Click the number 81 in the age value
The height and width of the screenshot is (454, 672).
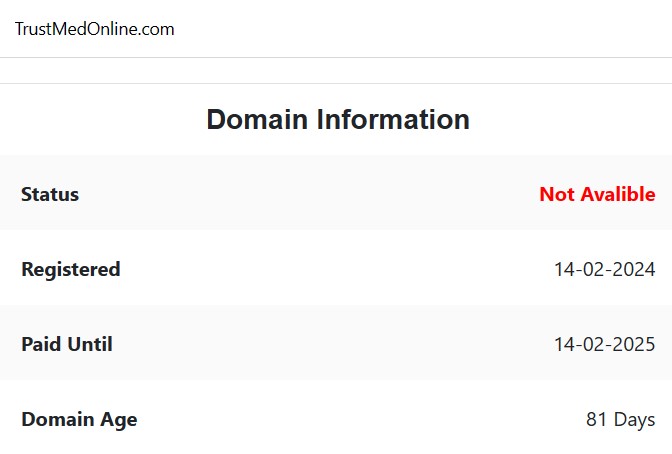coord(596,419)
